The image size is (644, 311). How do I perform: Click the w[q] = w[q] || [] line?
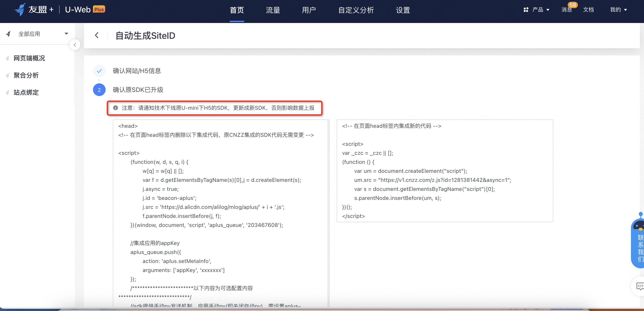[163, 171]
